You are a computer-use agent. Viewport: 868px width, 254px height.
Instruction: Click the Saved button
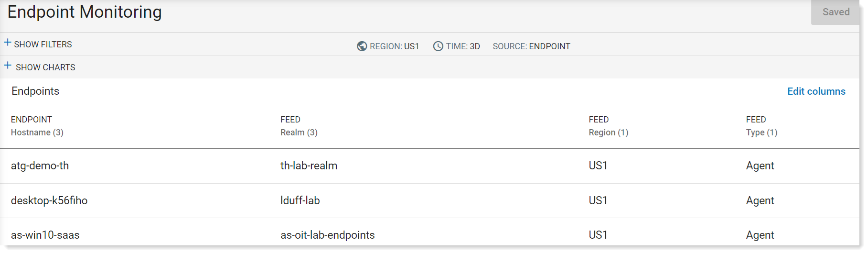click(x=836, y=12)
